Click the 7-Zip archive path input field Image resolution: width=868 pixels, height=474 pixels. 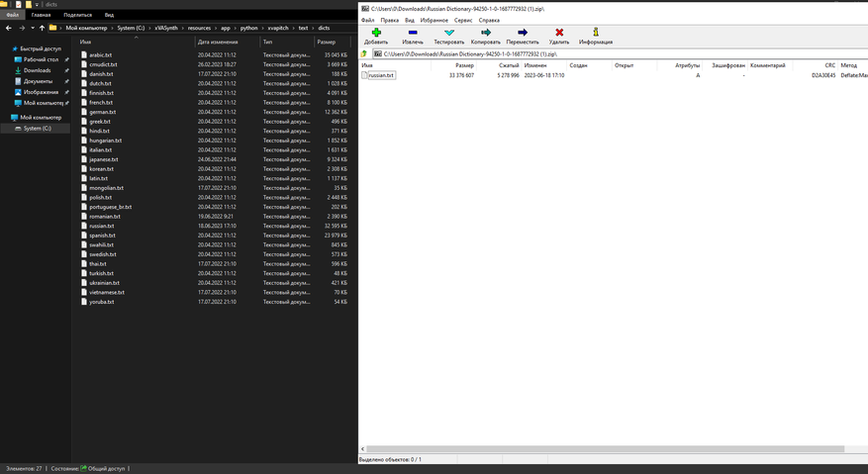pyautogui.click(x=620, y=54)
